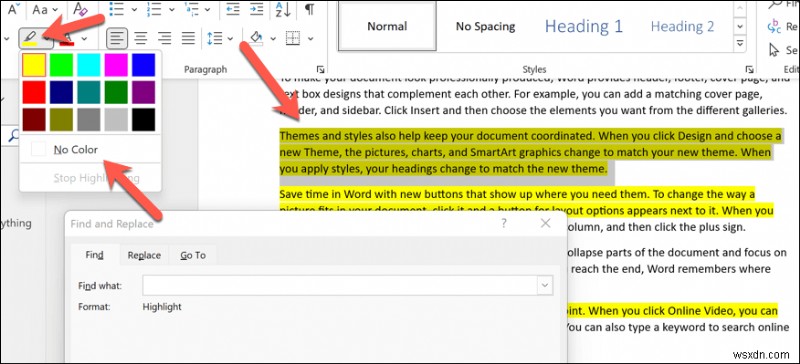Open the Paragraph settings dialog launcher
Screen dimensions: 800x364
320,69
